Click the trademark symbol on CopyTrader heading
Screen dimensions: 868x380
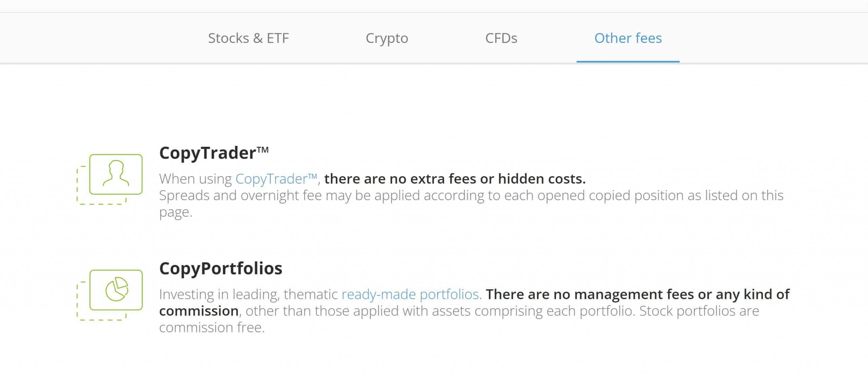263,150
